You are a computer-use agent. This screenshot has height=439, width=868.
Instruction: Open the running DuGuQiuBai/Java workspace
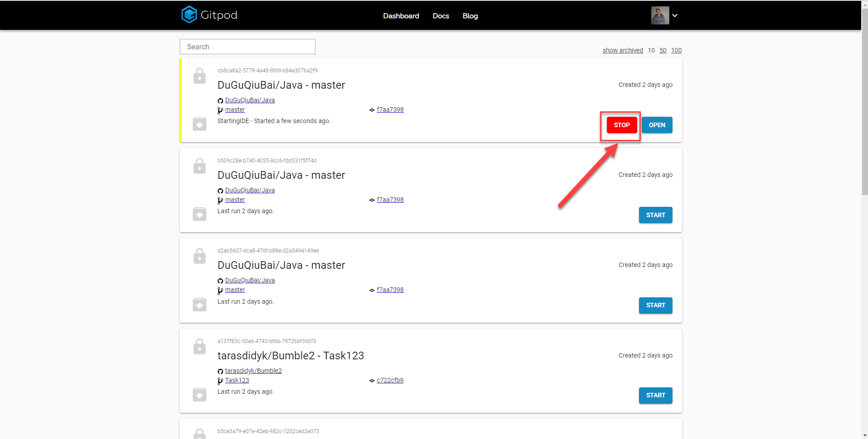click(x=657, y=125)
